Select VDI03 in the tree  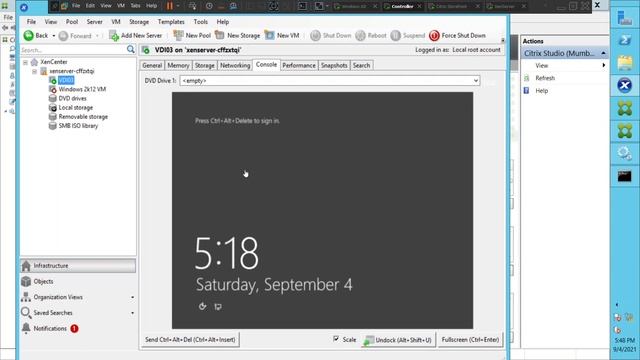[66, 80]
